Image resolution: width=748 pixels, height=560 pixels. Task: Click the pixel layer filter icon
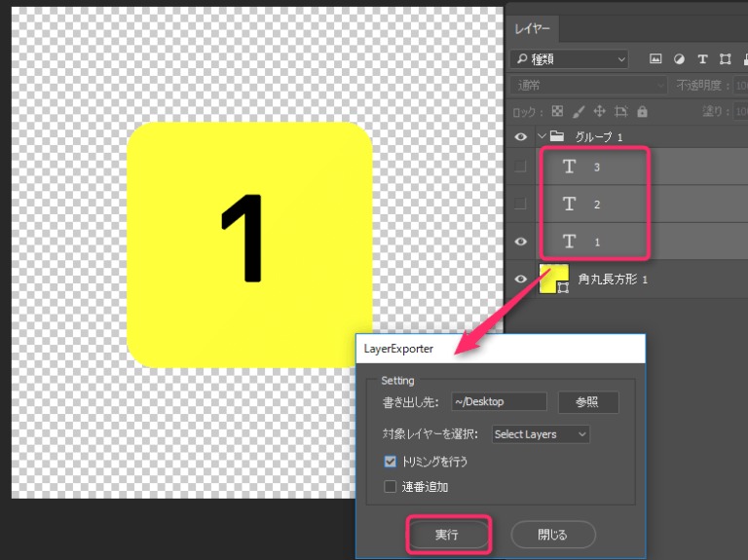pos(655,59)
